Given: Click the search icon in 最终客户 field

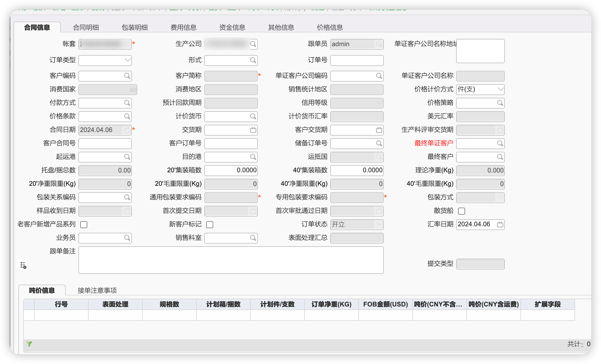Looking at the screenshot, I should [500, 157].
